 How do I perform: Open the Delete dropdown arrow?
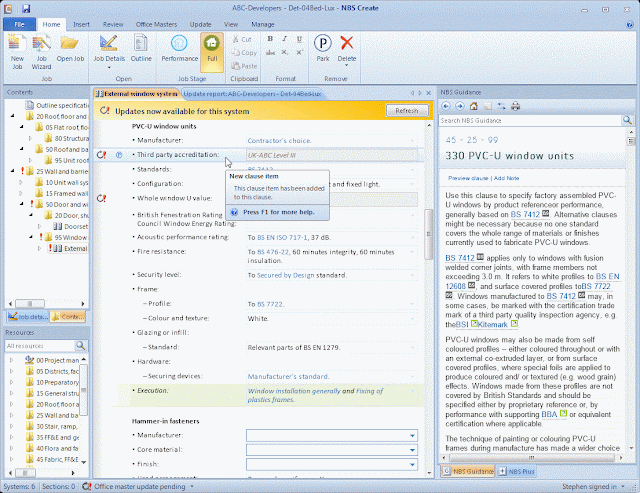click(x=347, y=65)
